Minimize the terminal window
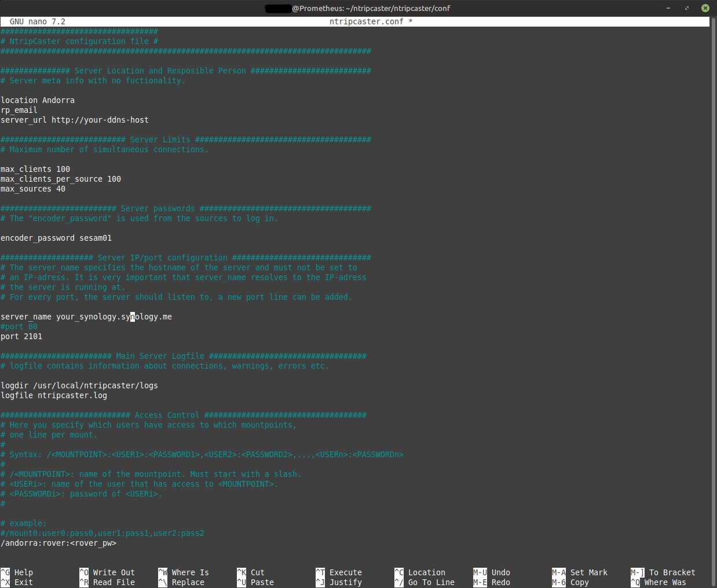 tap(668, 8)
